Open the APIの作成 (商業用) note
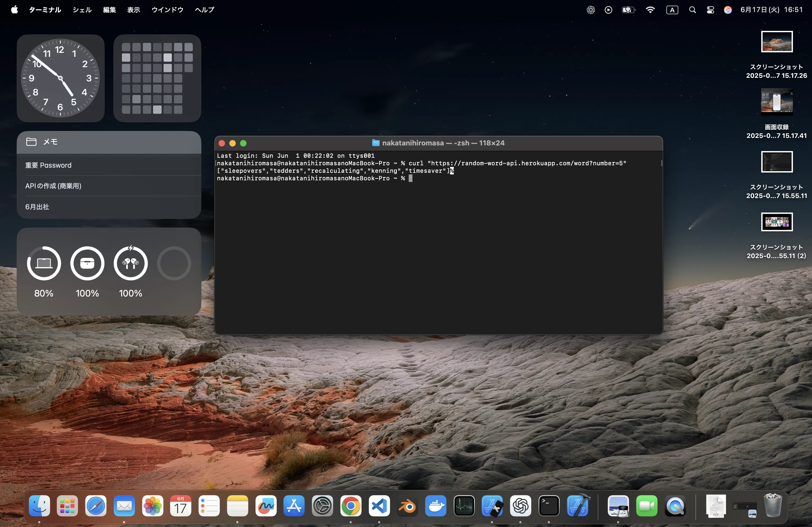The width and height of the screenshot is (812, 527). pos(53,186)
